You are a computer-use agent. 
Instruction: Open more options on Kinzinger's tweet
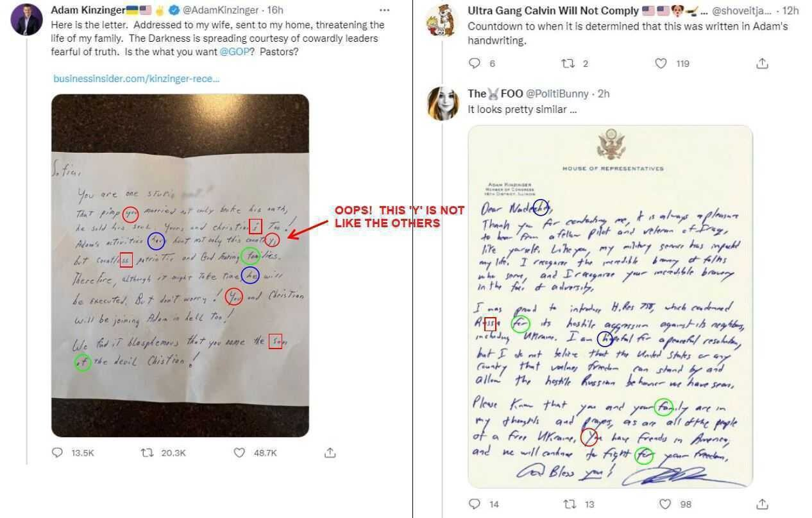pos(384,10)
